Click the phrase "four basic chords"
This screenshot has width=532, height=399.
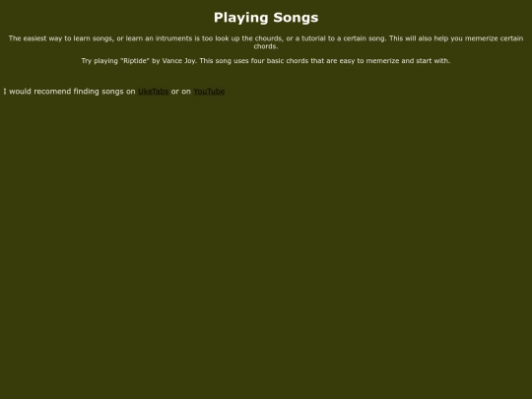[x=280, y=61]
